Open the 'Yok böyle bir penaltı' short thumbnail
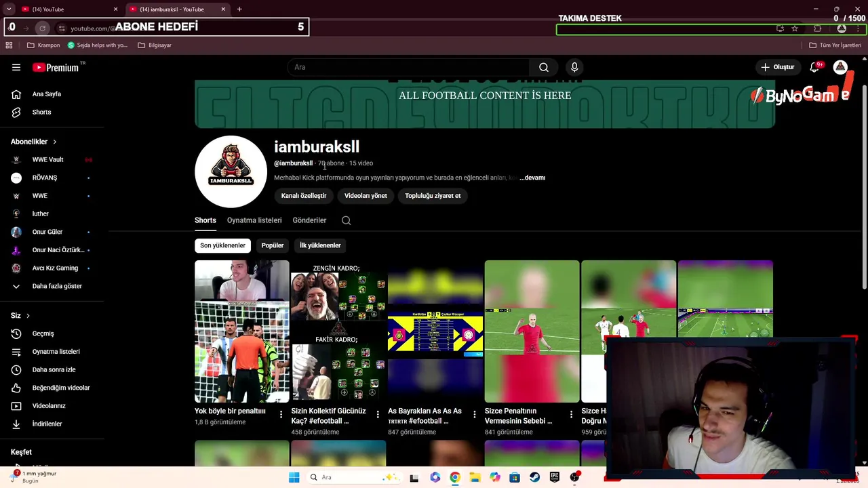 (242, 331)
